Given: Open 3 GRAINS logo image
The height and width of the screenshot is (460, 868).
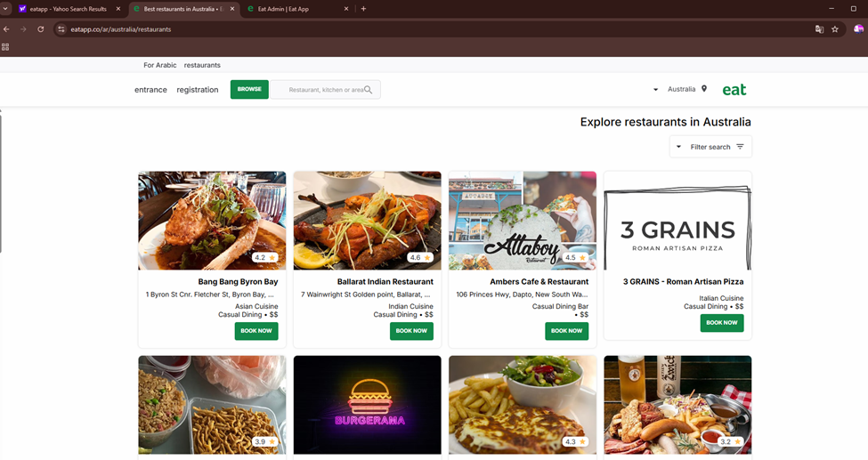Looking at the screenshot, I should (x=677, y=221).
